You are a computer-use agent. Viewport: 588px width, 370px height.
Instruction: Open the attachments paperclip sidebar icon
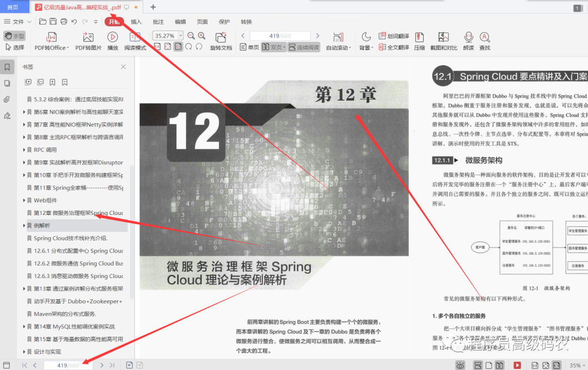[7, 100]
